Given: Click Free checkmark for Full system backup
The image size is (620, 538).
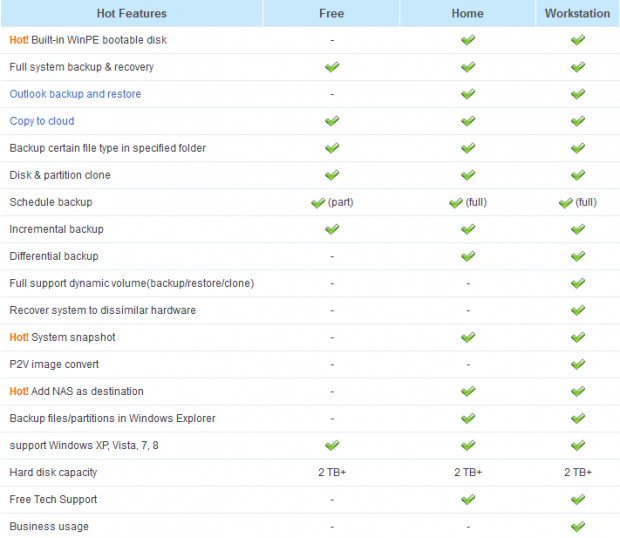Looking at the screenshot, I should pyautogui.click(x=332, y=67).
